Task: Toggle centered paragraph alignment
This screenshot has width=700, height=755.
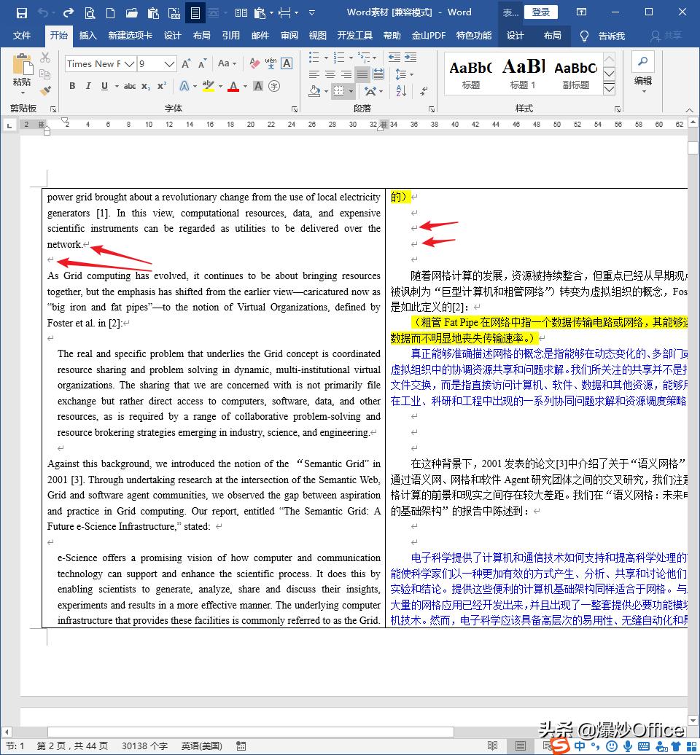Action: [x=330, y=74]
